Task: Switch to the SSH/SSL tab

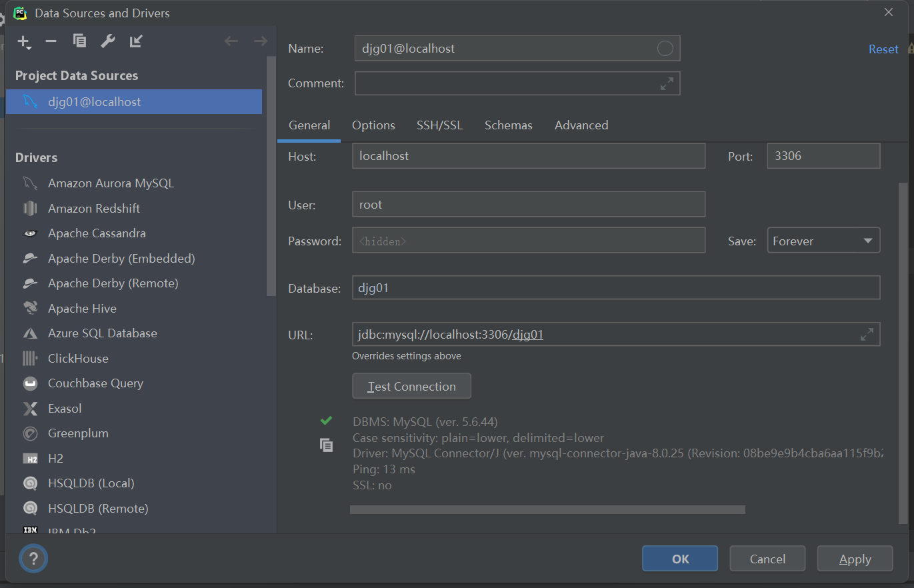Action: 439,125
